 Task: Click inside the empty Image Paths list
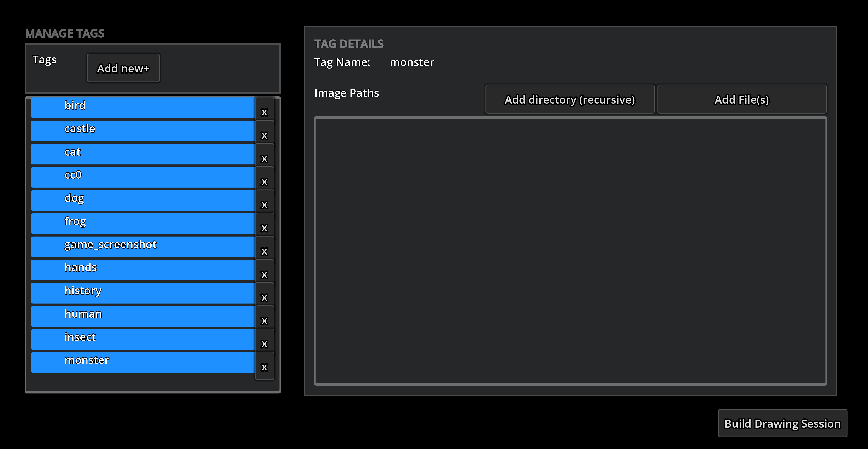[570, 251]
